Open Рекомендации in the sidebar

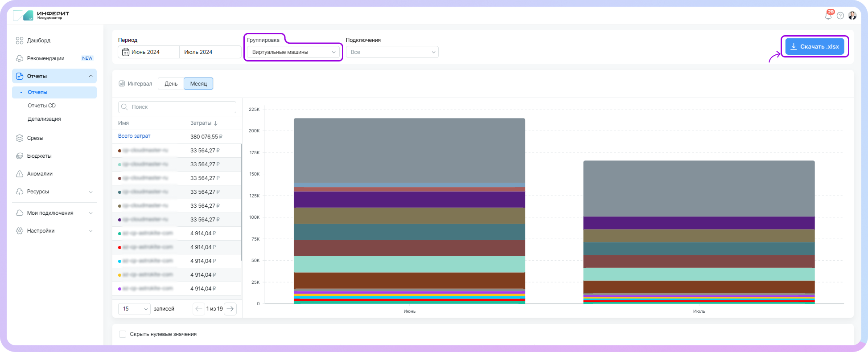(x=45, y=58)
